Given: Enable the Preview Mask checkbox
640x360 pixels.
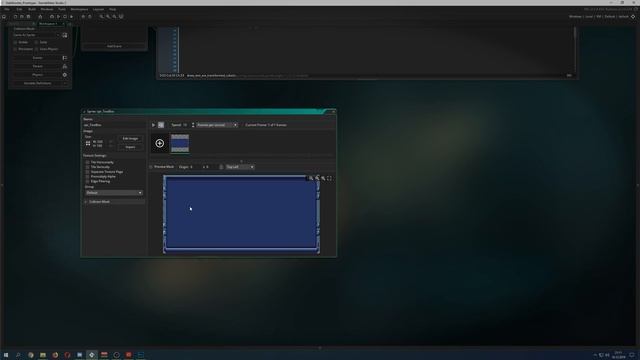Looking at the screenshot, I should coord(151,167).
